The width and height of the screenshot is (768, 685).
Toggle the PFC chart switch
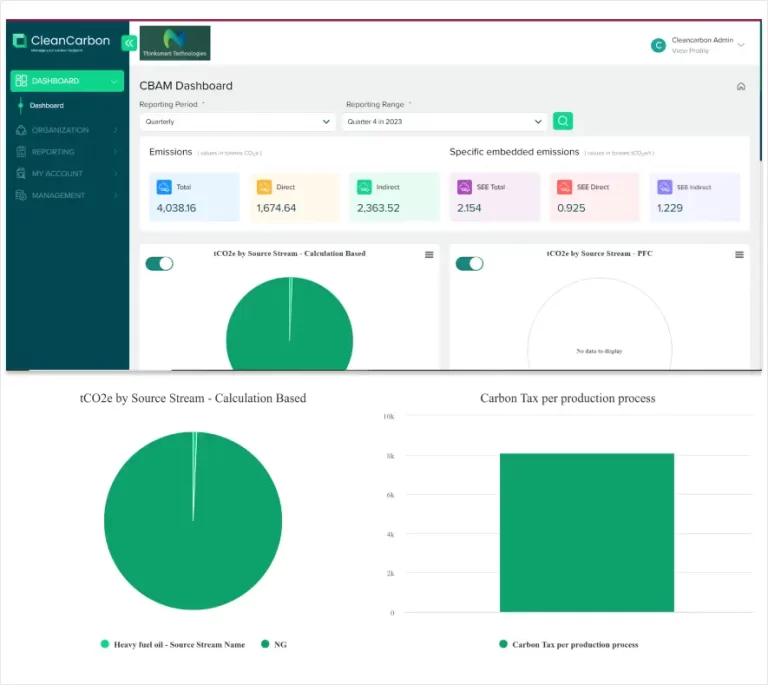469,263
